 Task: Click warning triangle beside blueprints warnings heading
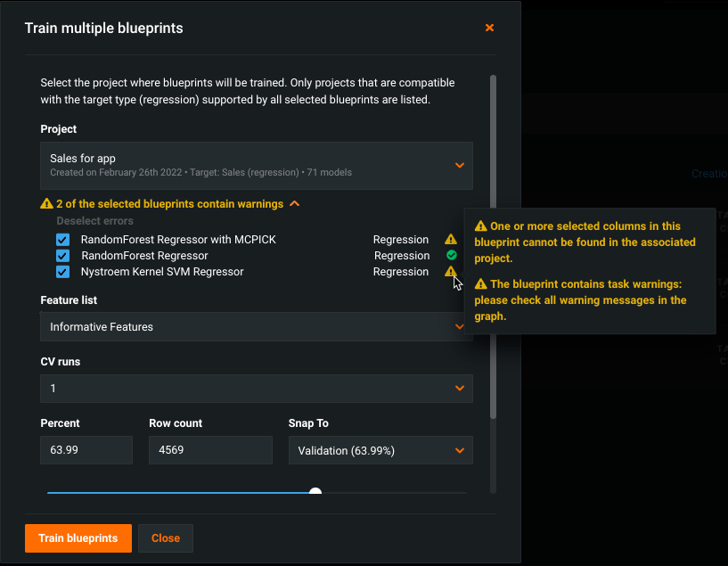(46, 204)
